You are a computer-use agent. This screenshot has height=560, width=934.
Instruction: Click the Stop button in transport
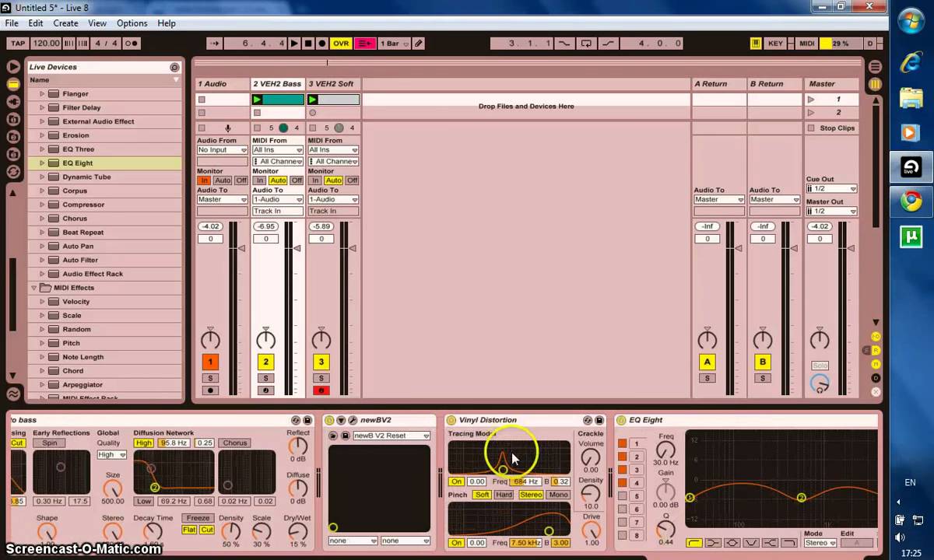308,44
